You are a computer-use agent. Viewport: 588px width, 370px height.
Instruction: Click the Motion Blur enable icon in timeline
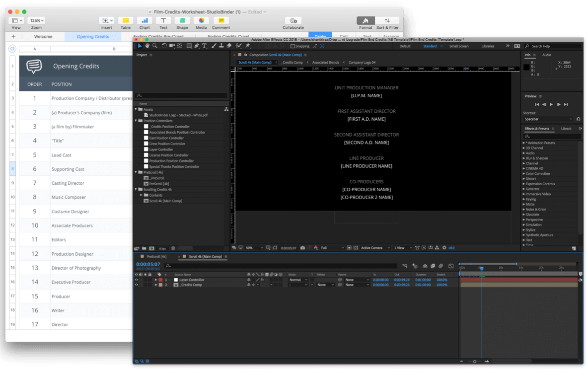tap(441, 266)
